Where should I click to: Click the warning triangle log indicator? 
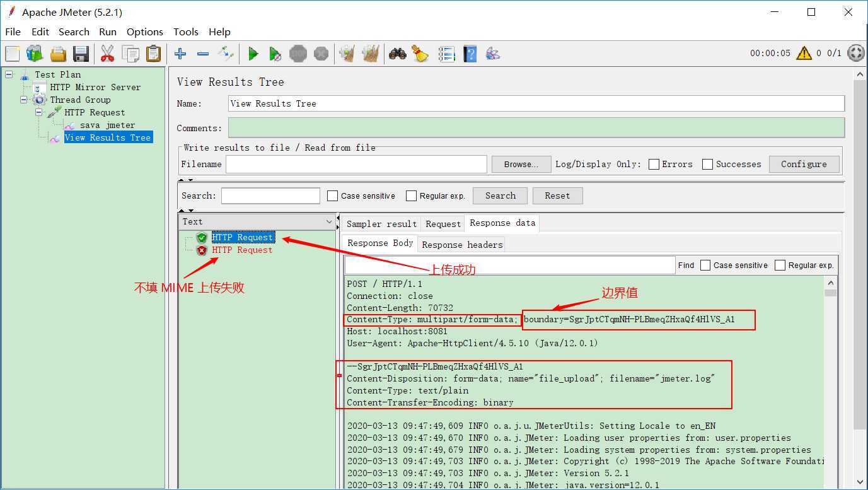tap(804, 53)
